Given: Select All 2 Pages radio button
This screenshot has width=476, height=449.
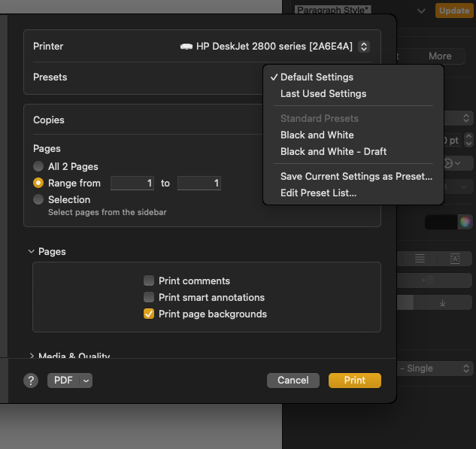Looking at the screenshot, I should [38, 166].
